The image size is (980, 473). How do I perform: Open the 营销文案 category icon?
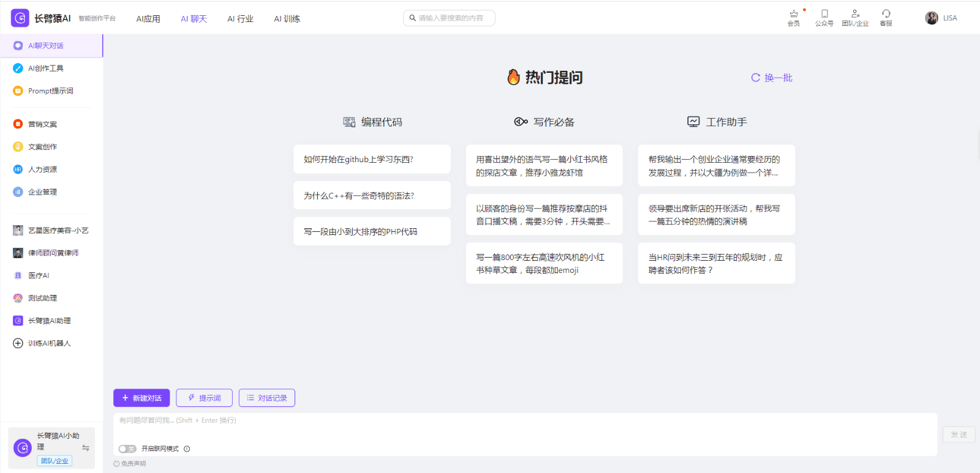(18, 124)
